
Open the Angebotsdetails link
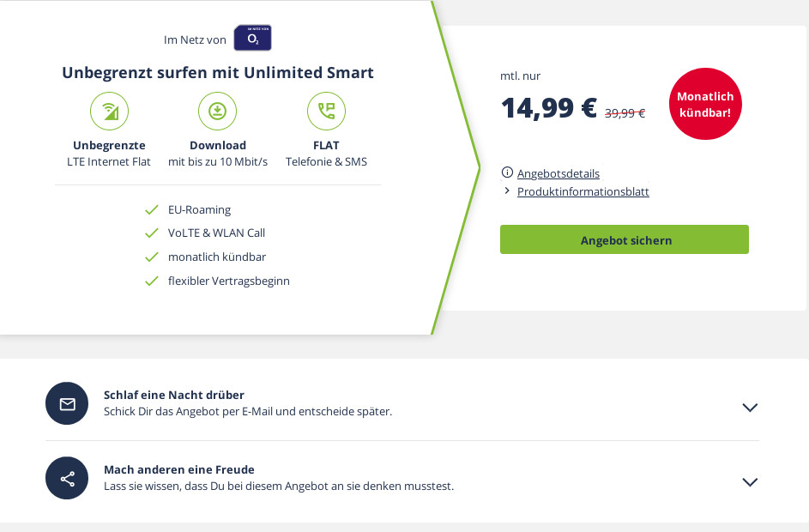(558, 173)
